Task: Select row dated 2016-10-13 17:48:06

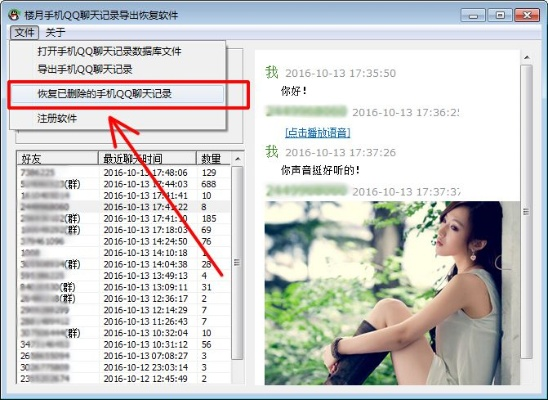Action: click(124, 172)
